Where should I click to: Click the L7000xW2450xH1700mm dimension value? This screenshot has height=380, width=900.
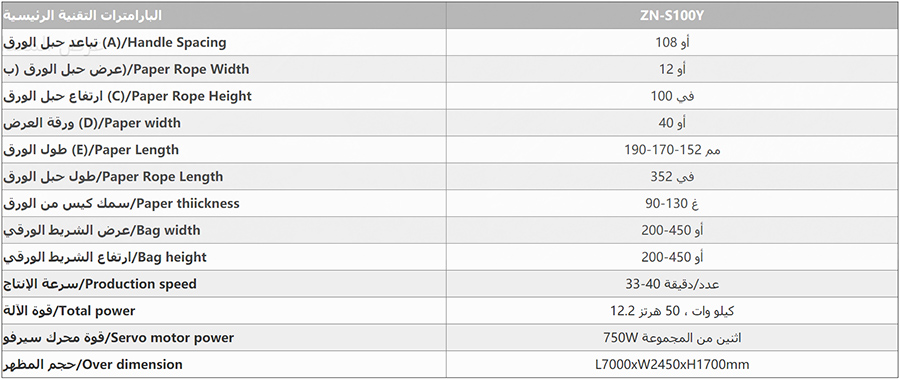pyautogui.click(x=672, y=365)
